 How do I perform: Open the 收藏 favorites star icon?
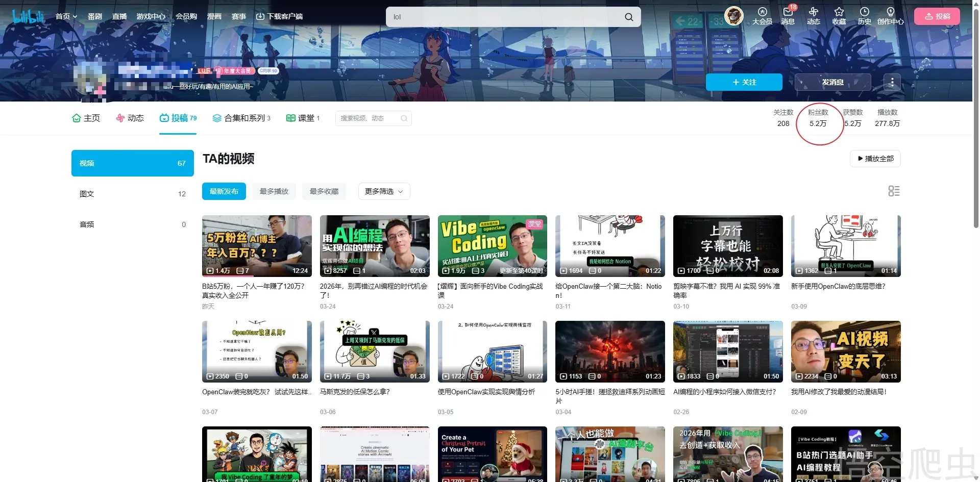pos(839,16)
